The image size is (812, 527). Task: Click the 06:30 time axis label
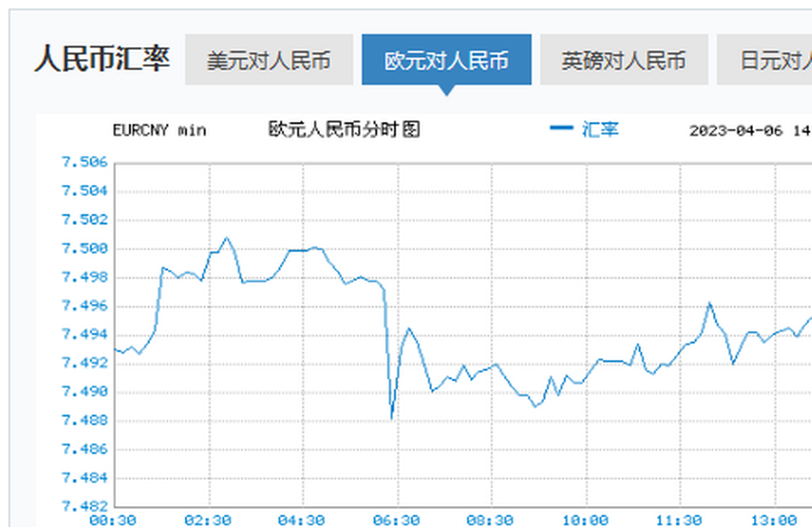[x=396, y=520]
